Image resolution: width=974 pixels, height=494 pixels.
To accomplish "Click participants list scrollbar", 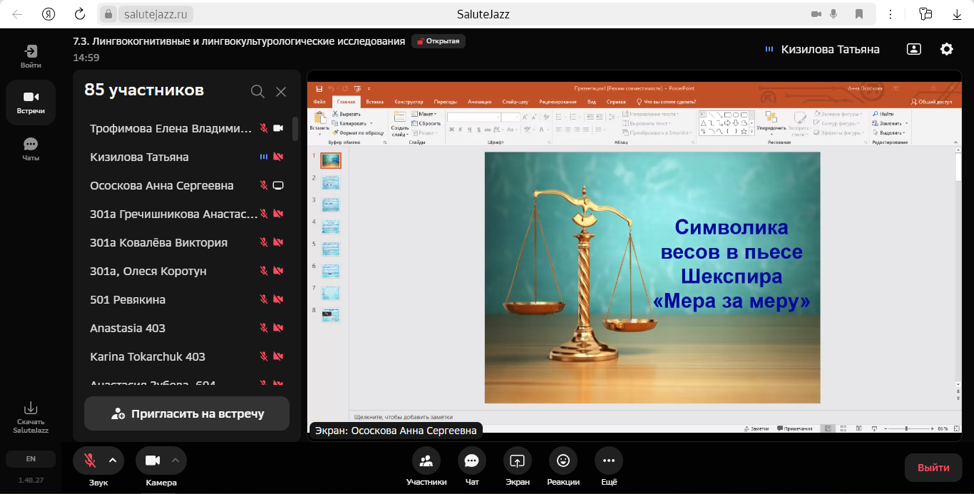I will click(294, 129).
